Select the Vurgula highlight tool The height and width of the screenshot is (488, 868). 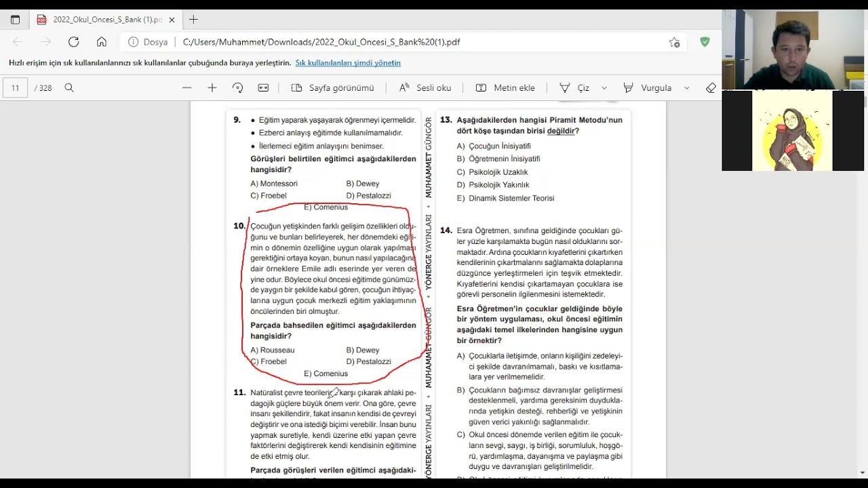pos(648,88)
